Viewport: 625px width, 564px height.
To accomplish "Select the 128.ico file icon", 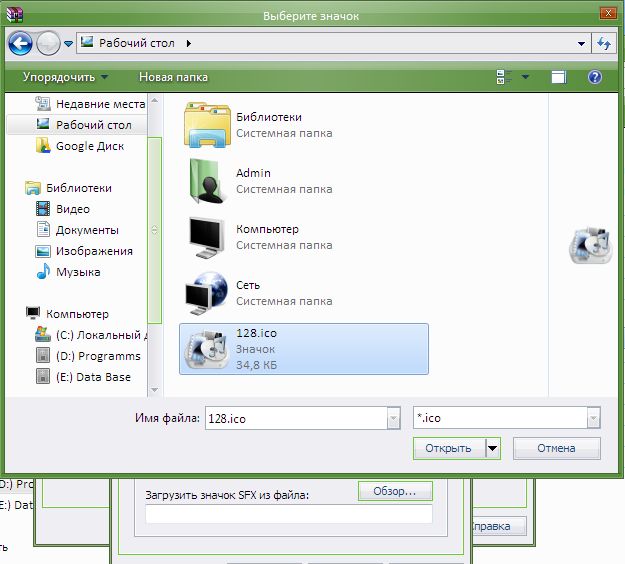I will coord(206,349).
